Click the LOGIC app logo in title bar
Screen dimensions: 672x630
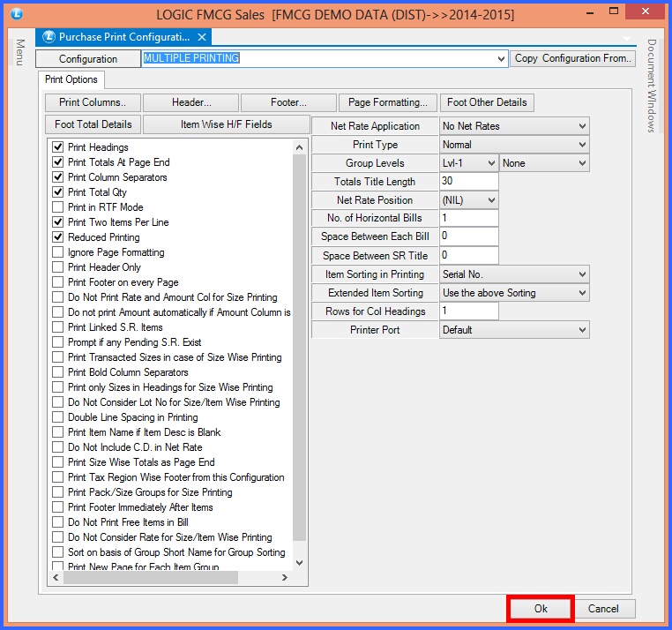(x=17, y=14)
